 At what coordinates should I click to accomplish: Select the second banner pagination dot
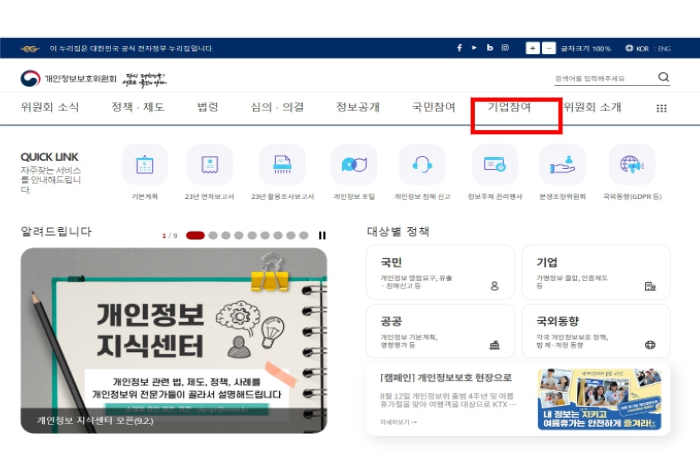coord(212,236)
